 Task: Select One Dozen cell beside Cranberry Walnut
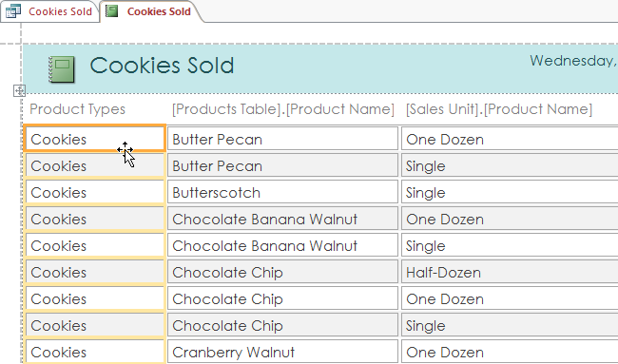[510, 352]
